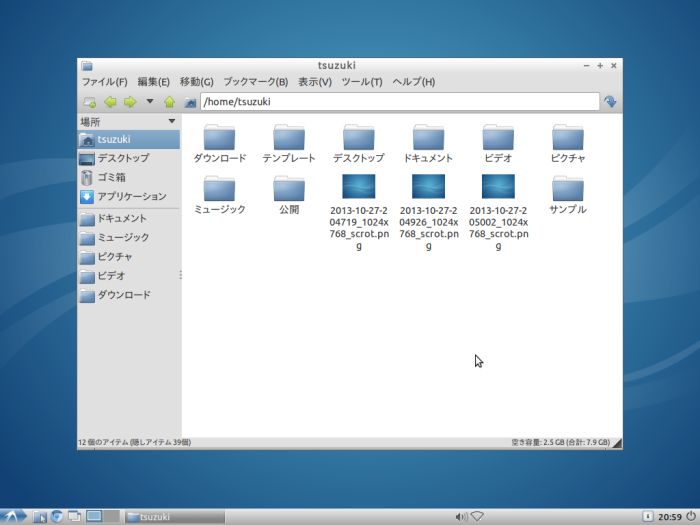
Task: Go to parent folder with up arrow
Action: coord(170,102)
